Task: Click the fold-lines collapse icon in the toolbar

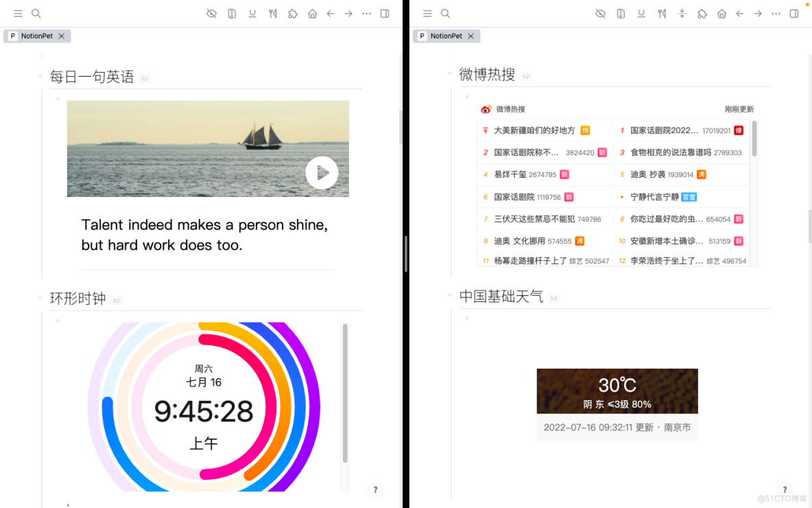Action: tap(682, 14)
